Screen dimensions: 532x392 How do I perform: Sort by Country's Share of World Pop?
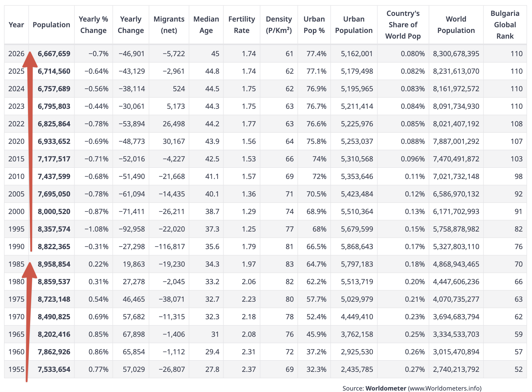pos(403,25)
